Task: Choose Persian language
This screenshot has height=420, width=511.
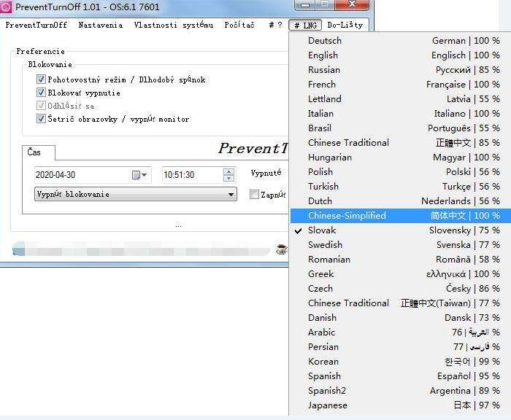Action: coord(401,347)
